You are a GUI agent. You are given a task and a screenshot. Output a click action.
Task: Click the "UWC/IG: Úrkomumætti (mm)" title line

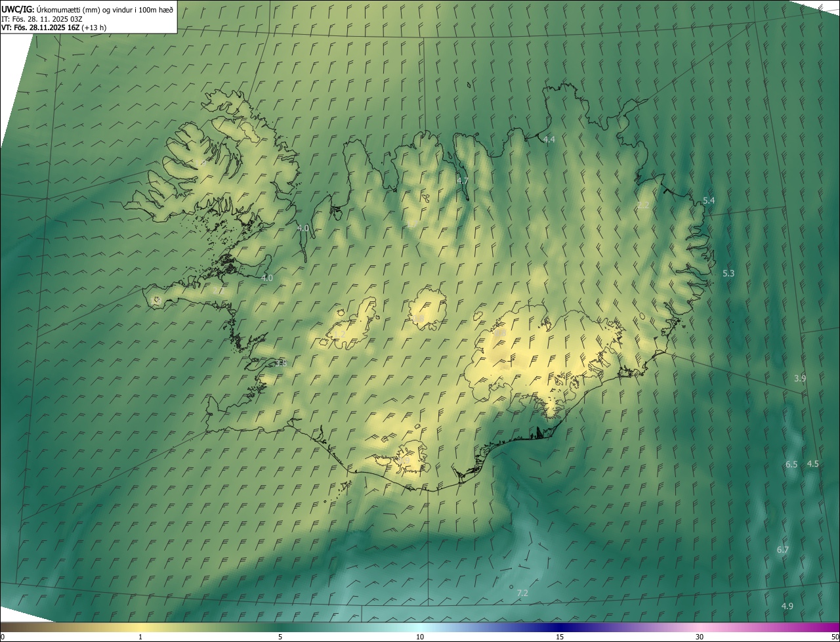87,9
